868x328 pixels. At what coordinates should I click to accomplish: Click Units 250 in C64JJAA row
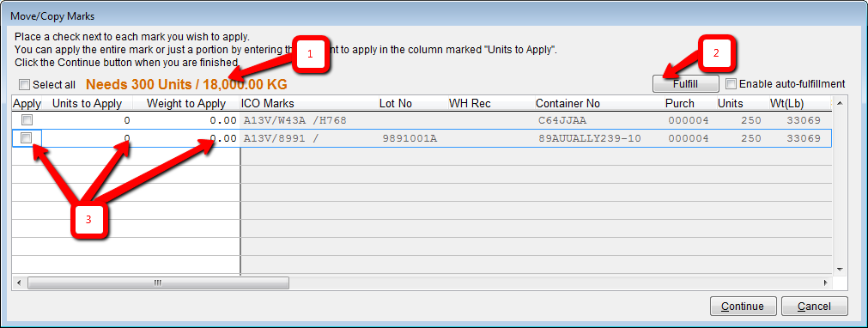(x=750, y=120)
